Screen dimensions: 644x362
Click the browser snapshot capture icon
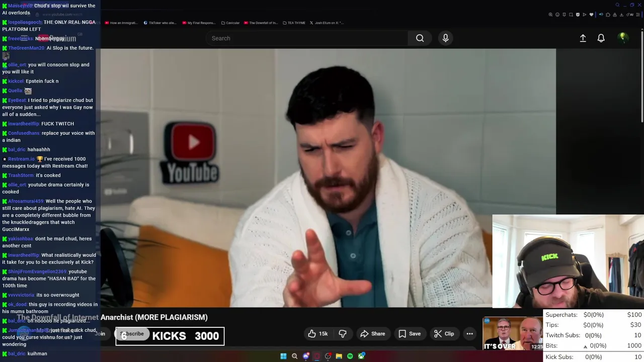[571, 15]
